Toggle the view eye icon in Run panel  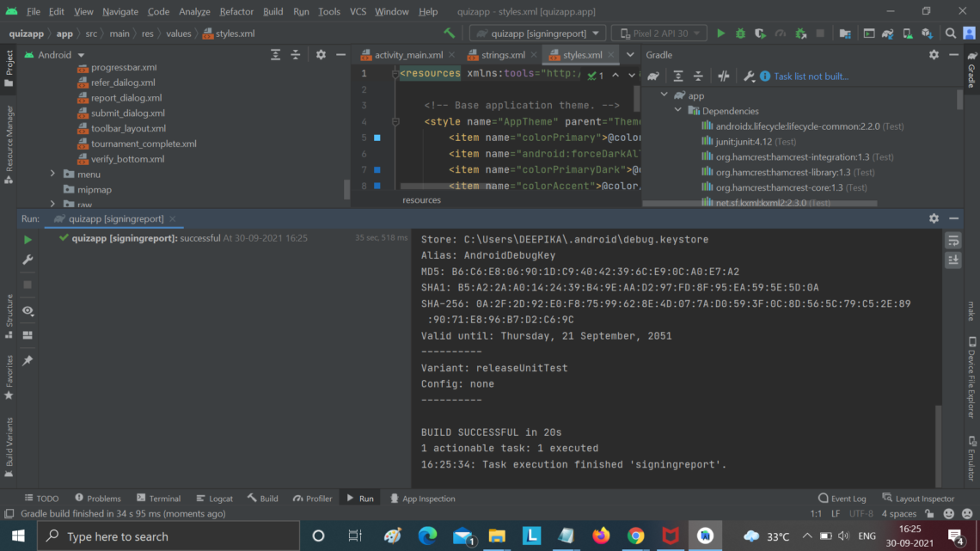click(28, 310)
